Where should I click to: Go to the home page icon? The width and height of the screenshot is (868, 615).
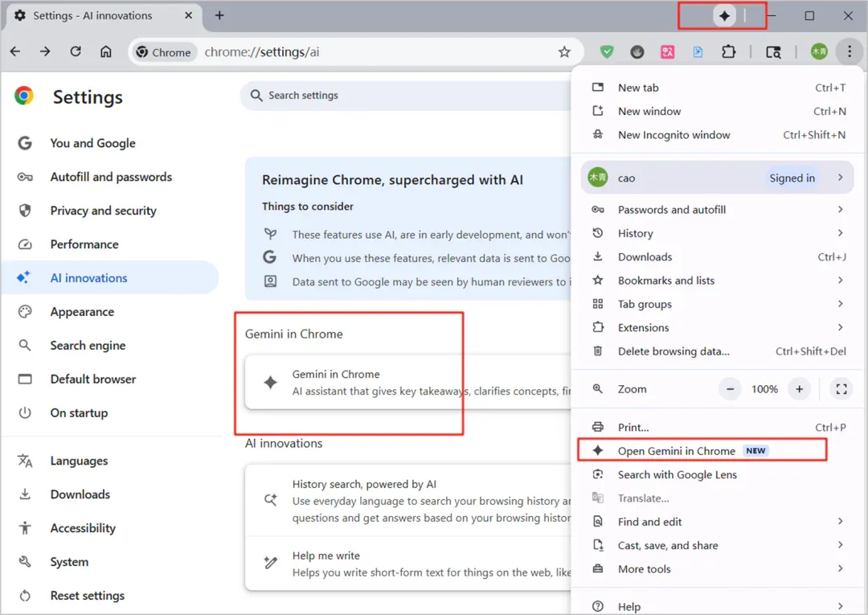tap(106, 51)
